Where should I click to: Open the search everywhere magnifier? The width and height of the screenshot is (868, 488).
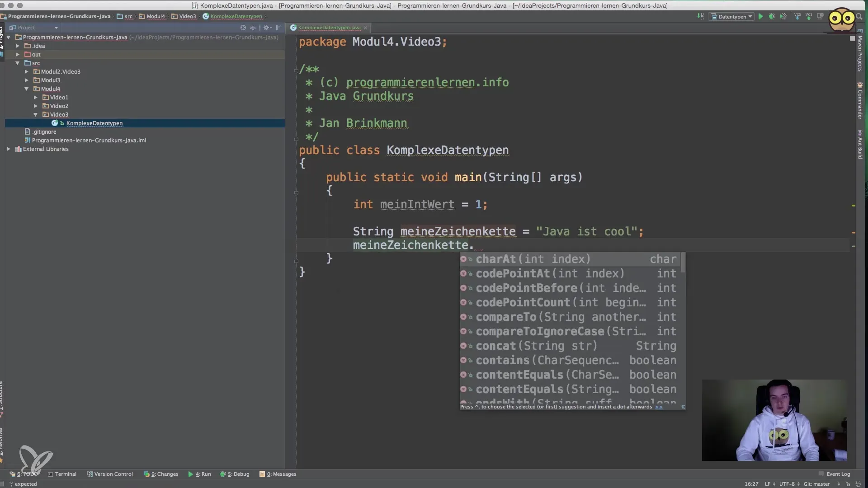coord(859,17)
